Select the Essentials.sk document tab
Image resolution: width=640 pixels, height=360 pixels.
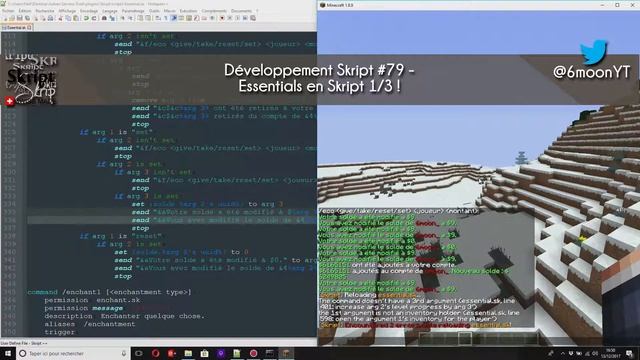[16, 27]
